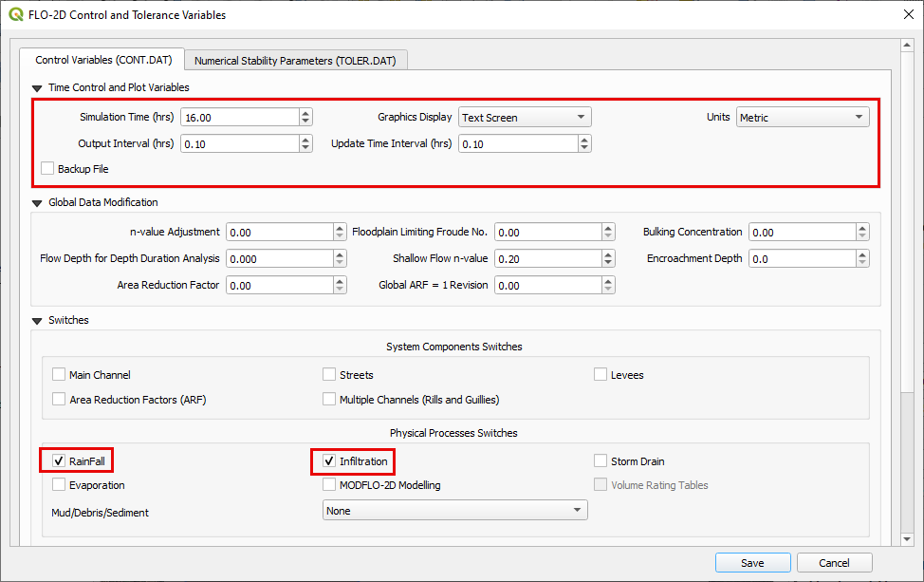The height and width of the screenshot is (582, 924).
Task: Open the Mud/Debris/Sediment dropdown
Action: pos(454,511)
